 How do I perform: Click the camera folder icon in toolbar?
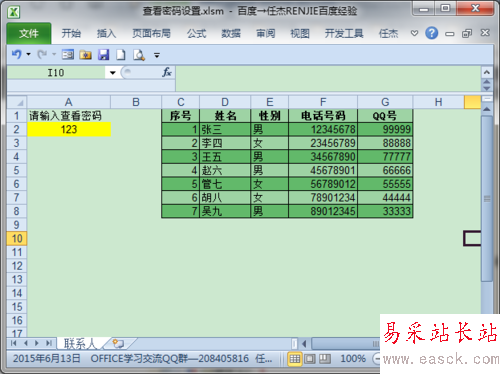click(x=86, y=54)
